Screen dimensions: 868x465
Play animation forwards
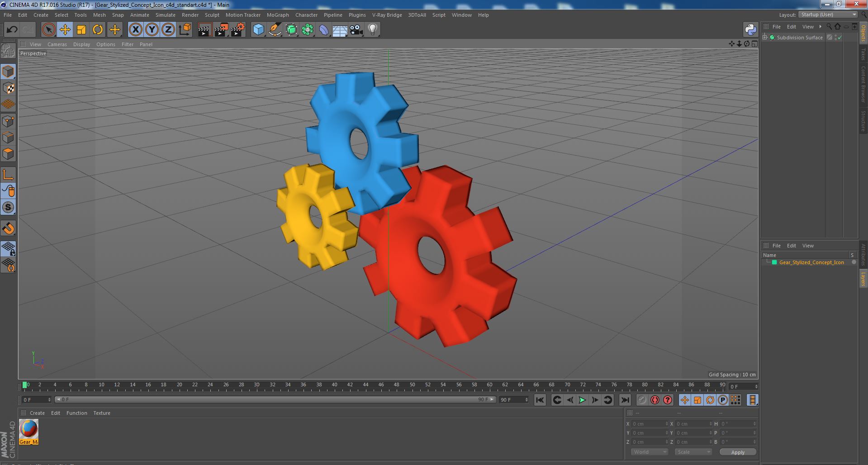[583, 400]
